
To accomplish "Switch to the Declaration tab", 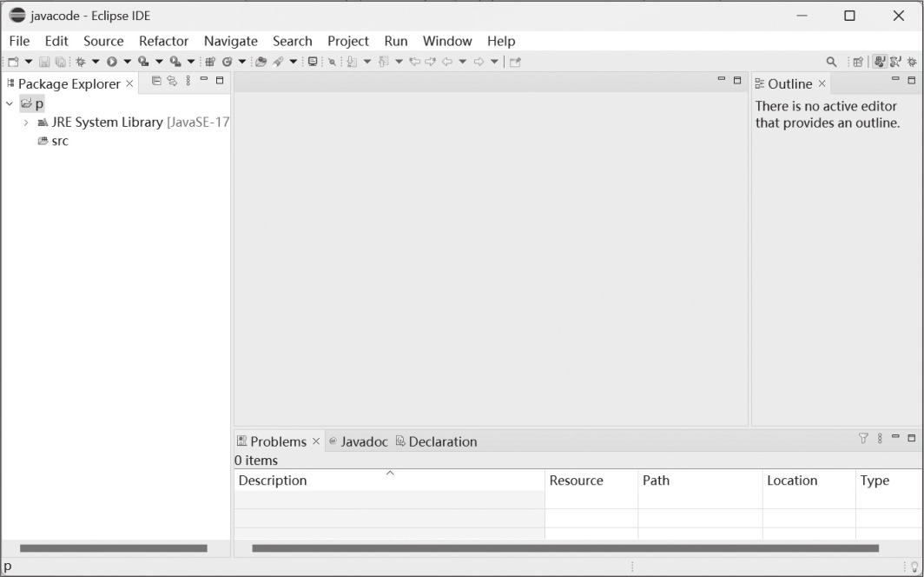I will tap(437, 441).
